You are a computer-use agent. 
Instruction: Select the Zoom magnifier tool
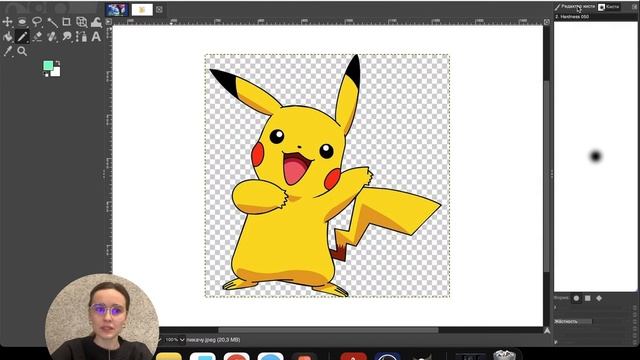point(22,51)
